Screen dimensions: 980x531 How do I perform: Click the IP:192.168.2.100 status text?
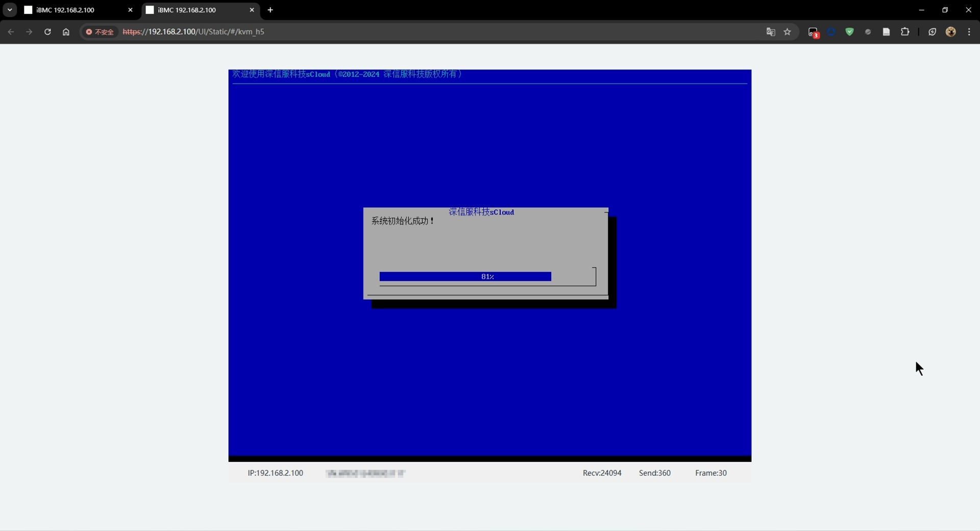pyautogui.click(x=276, y=473)
